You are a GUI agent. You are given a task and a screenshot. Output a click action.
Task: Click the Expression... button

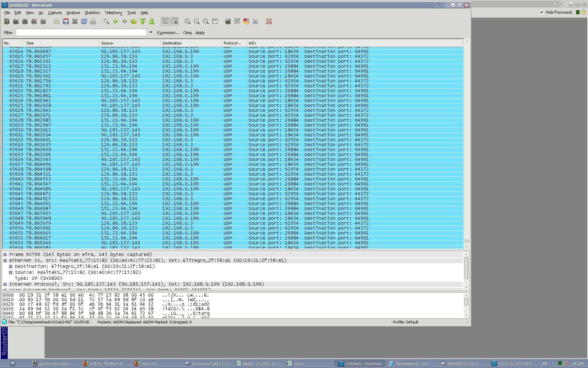(x=168, y=33)
